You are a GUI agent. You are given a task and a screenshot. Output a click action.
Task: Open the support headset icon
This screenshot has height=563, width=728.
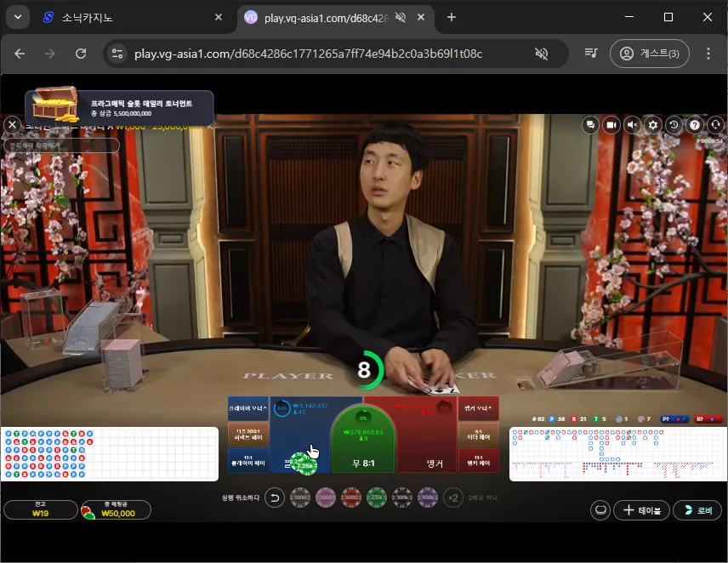[715, 125]
